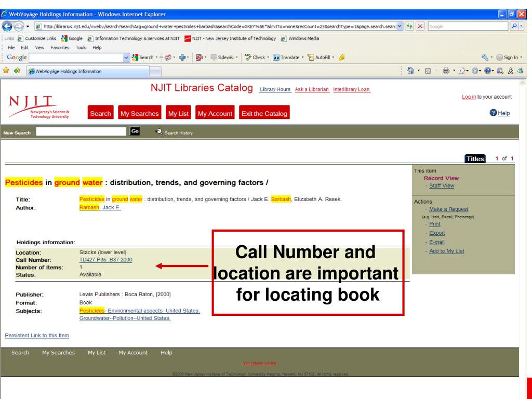Click the Page menu icon in command bar
The width and height of the screenshot is (532, 399).
point(462,71)
